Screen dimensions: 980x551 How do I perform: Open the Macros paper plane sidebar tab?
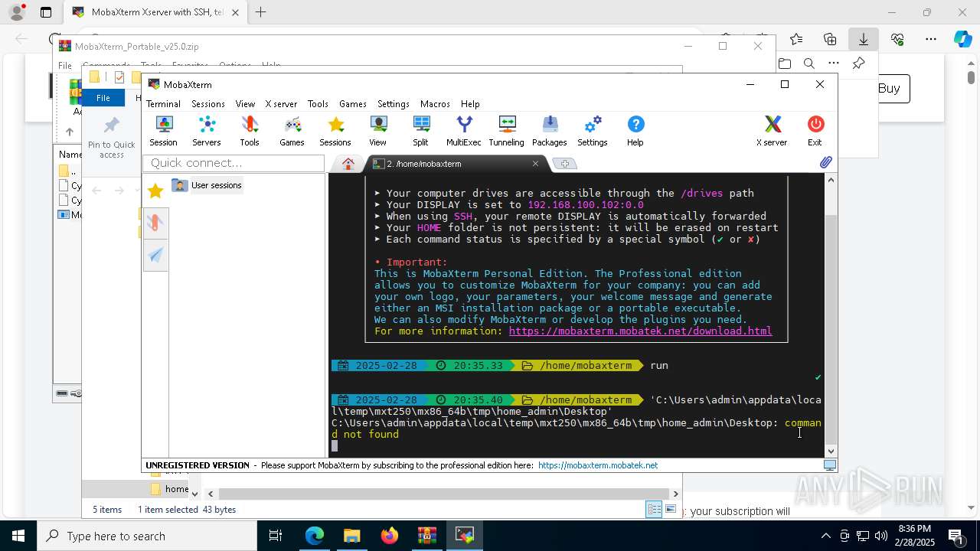pyautogui.click(x=155, y=256)
